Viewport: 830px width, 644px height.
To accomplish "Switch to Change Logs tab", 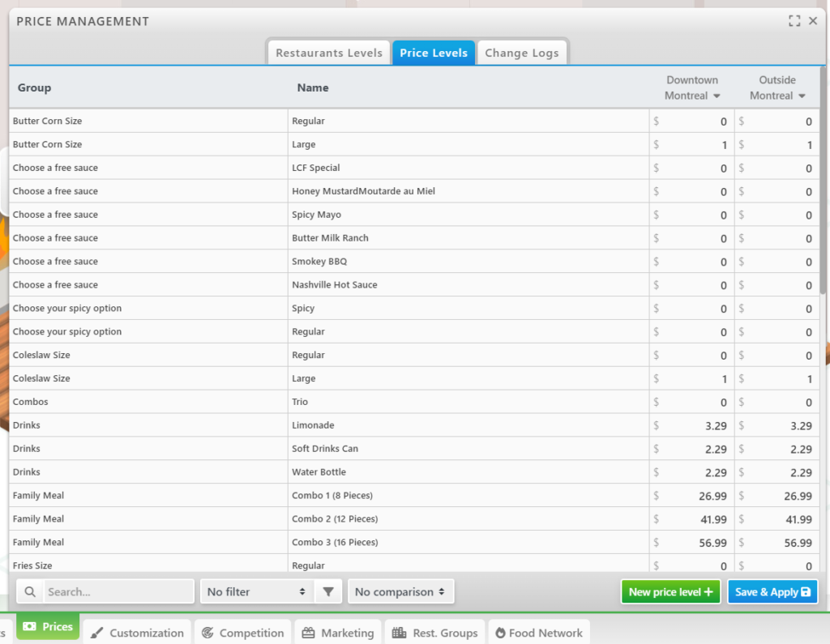I will coord(521,53).
